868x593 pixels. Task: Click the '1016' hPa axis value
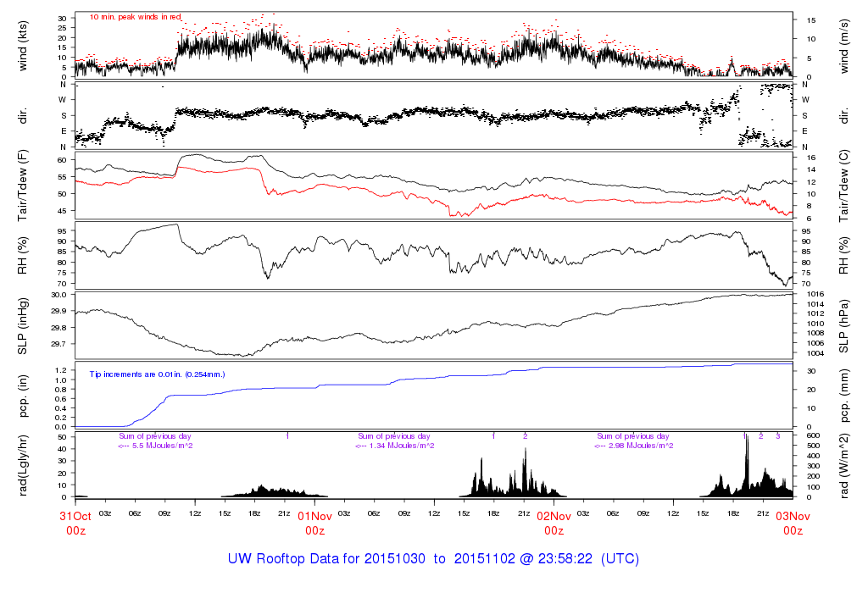(x=816, y=294)
